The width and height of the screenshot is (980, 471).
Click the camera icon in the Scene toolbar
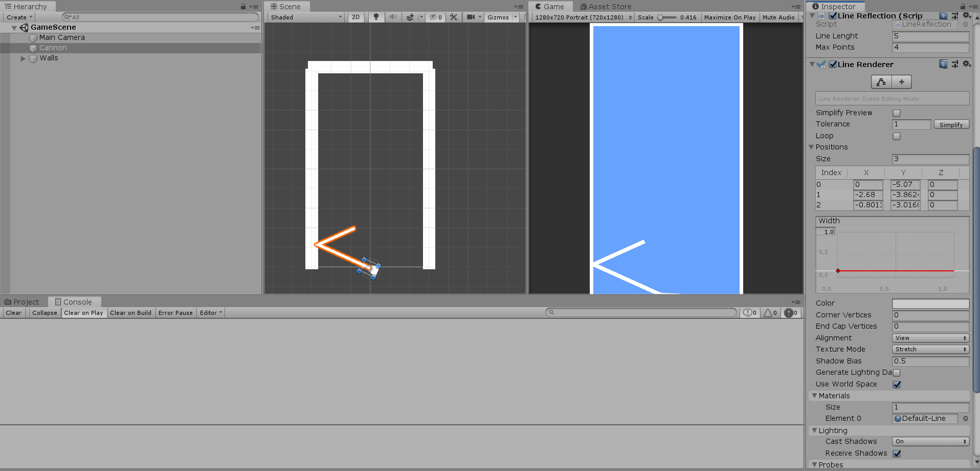click(471, 17)
